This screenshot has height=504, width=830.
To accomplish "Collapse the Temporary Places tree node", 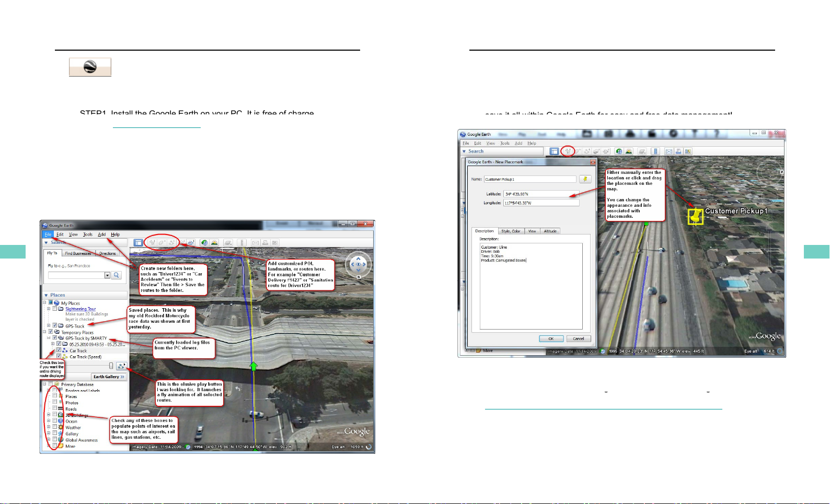I will [x=44, y=332].
